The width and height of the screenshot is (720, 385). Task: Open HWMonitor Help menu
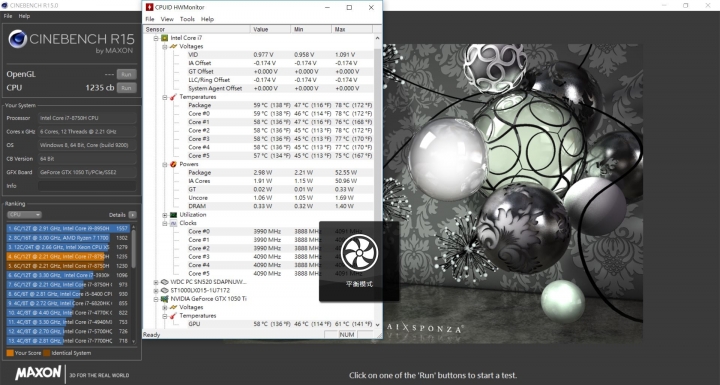208,19
